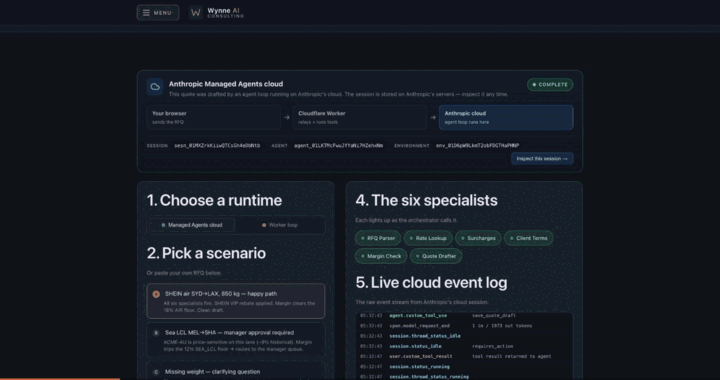Screen dimensions: 720x380
Task: Select the Cloudflare Worker step card
Action: pyautogui.click(x=360, y=117)
